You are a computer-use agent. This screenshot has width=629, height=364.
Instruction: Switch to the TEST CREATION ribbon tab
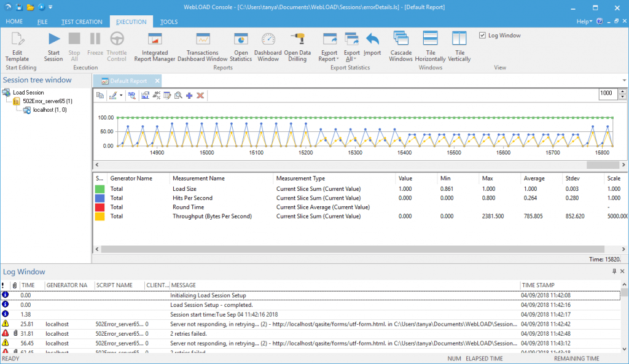[82, 22]
